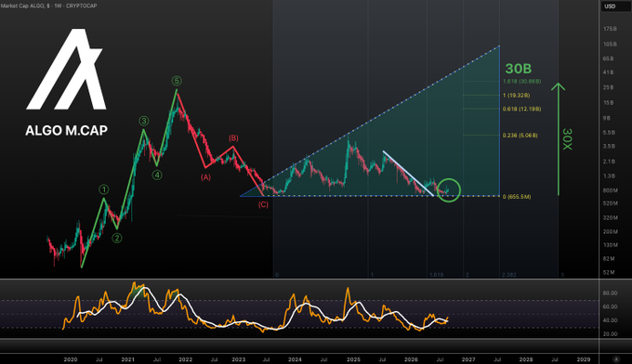This screenshot has width=632, height=364.
Task: Click 2026 on the time axis
Action: click(x=411, y=359)
